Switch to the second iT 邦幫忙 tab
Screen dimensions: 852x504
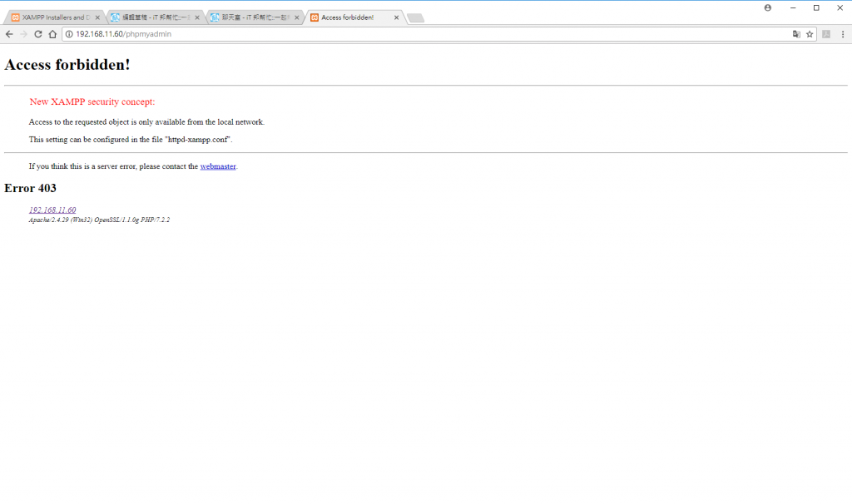[x=154, y=17]
